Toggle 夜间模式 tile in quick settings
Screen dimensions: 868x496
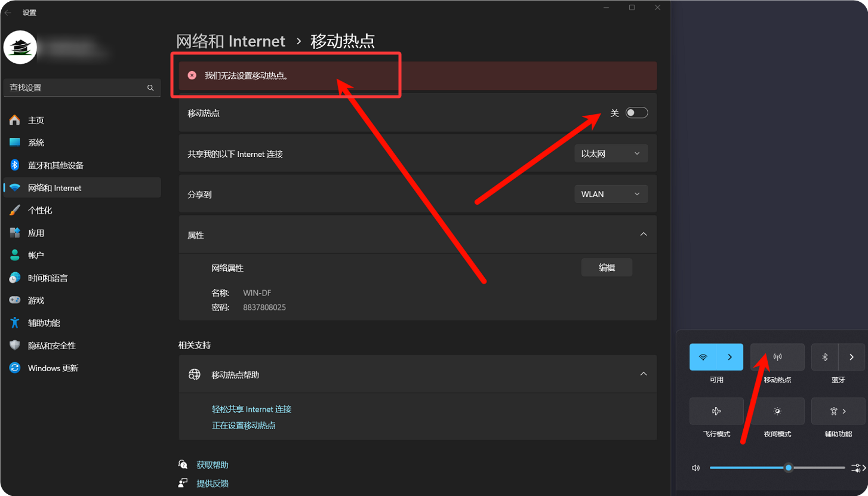point(777,411)
